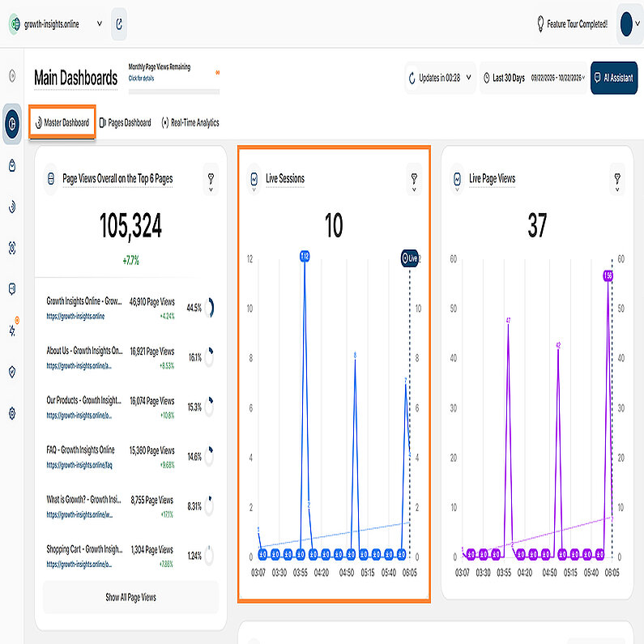Click the 8,755 Page Views value
This screenshot has width=644, height=644.
point(152,501)
